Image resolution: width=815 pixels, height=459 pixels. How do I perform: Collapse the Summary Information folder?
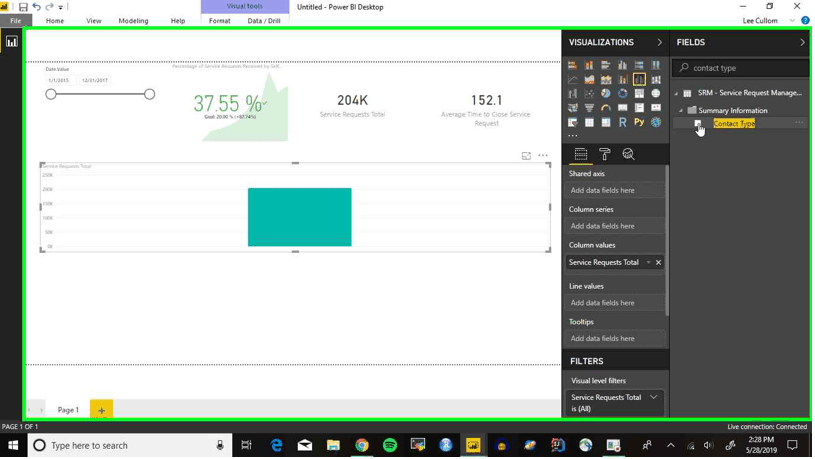(681, 111)
